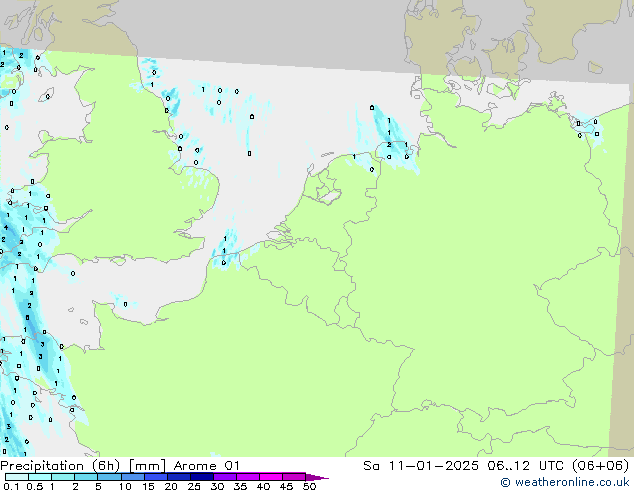Click the '45' legend scale label
This screenshot has height=490, width=634.
pos(286,486)
